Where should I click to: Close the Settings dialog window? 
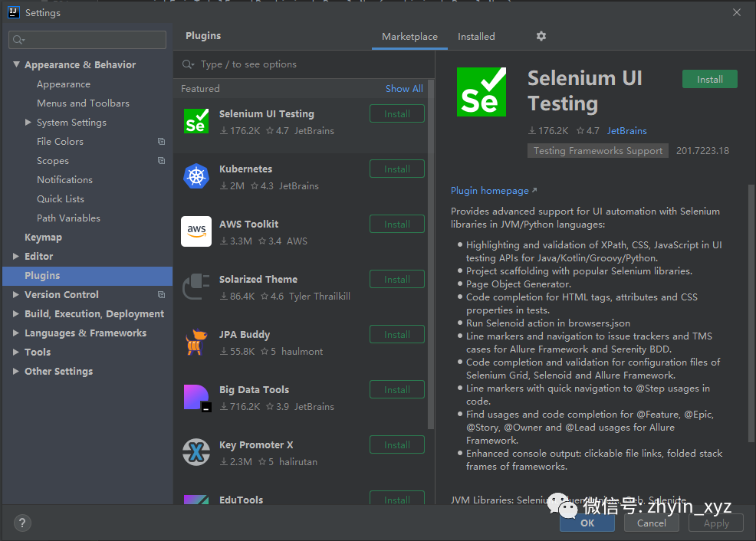click(x=737, y=12)
